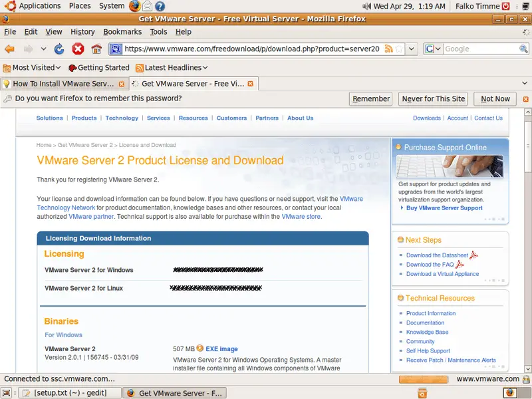Click the greyed forward arrow button

[x=28, y=49]
